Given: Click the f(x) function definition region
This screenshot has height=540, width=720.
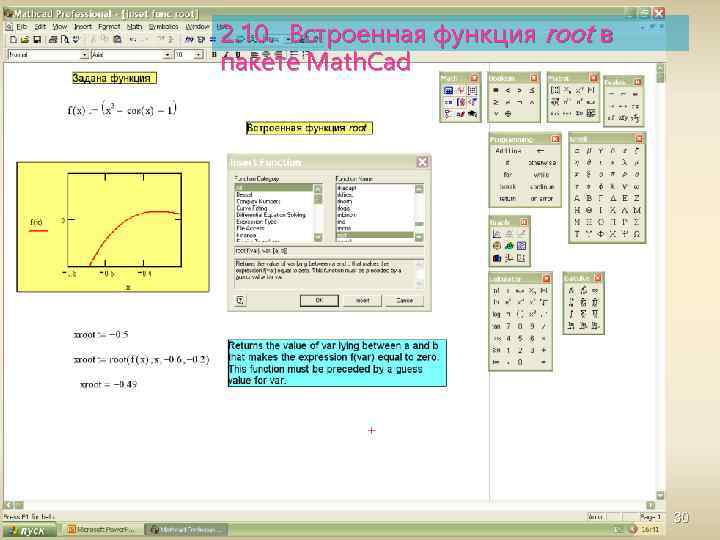Looking at the screenshot, I should (122, 109).
